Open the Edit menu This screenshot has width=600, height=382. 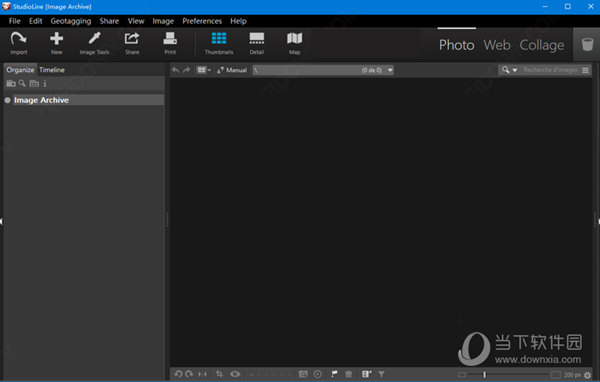pos(36,21)
